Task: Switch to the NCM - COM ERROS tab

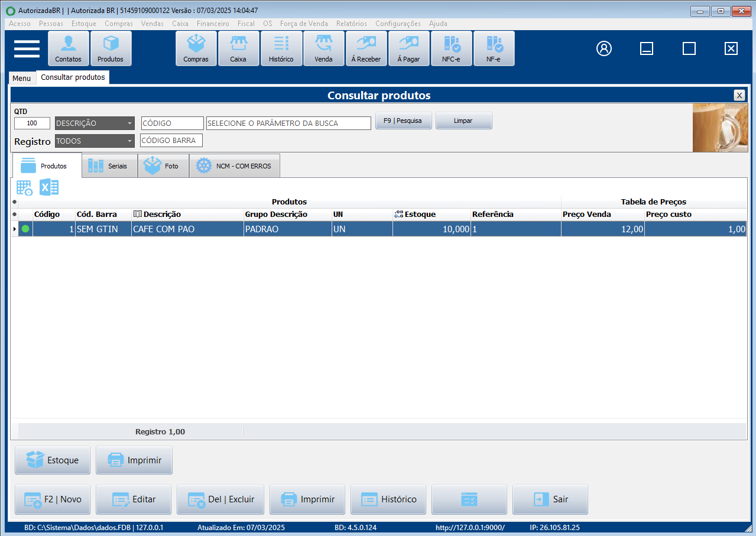Action: (x=235, y=166)
